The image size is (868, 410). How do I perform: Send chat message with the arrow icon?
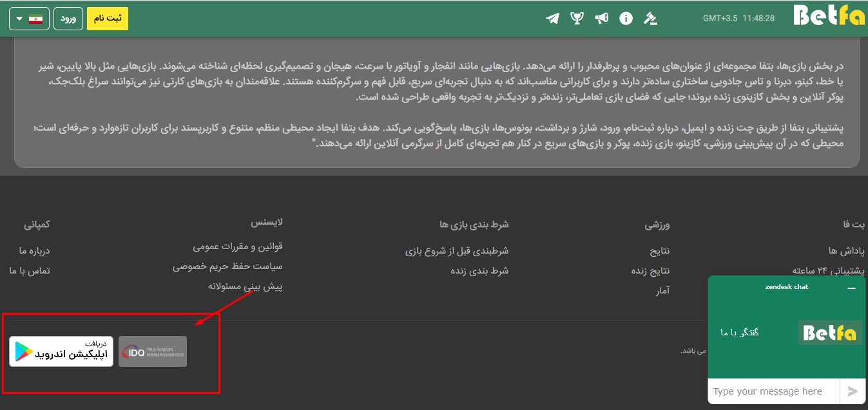pyautogui.click(x=853, y=391)
